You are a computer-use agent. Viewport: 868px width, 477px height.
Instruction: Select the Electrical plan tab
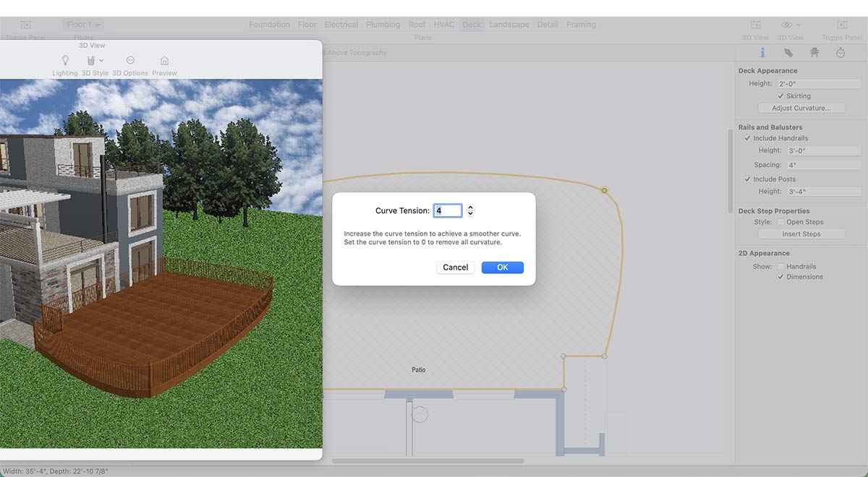pyautogui.click(x=341, y=25)
